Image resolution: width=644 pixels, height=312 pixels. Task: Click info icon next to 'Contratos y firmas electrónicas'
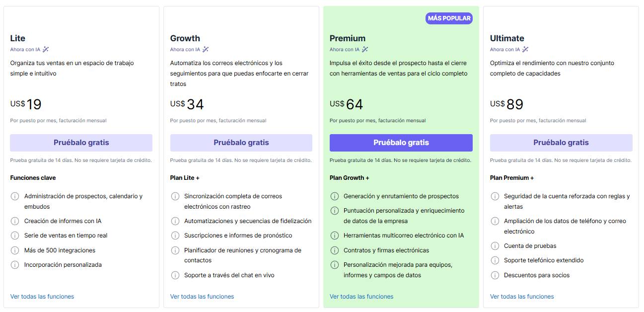point(335,250)
